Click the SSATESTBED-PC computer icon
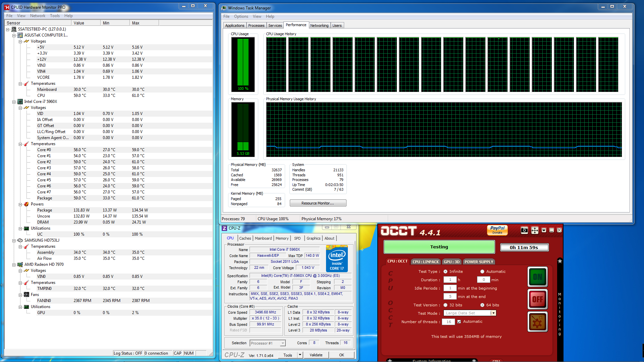Viewport: 644px width, 362px height. click(x=14, y=29)
